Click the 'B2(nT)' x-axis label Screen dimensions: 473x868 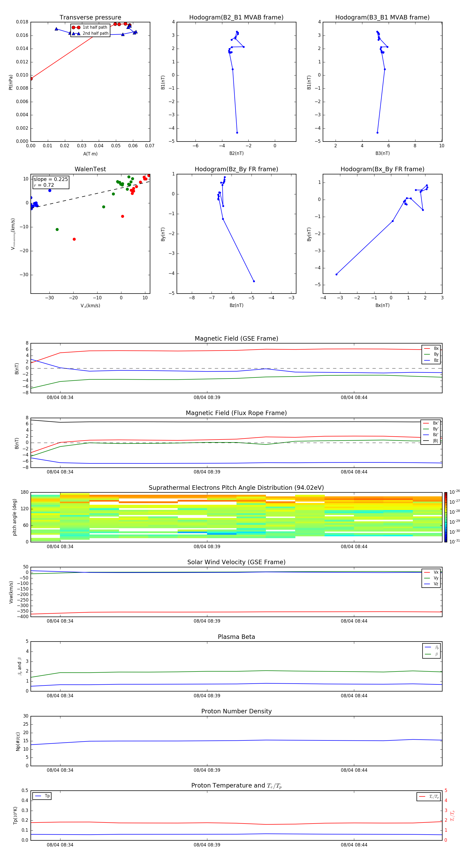click(x=236, y=153)
